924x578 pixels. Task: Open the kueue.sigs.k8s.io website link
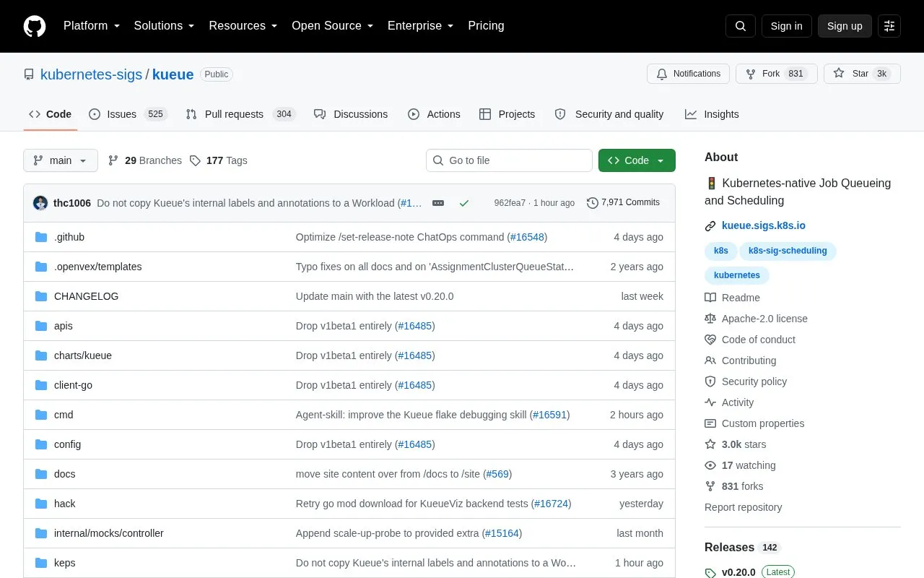pos(764,225)
